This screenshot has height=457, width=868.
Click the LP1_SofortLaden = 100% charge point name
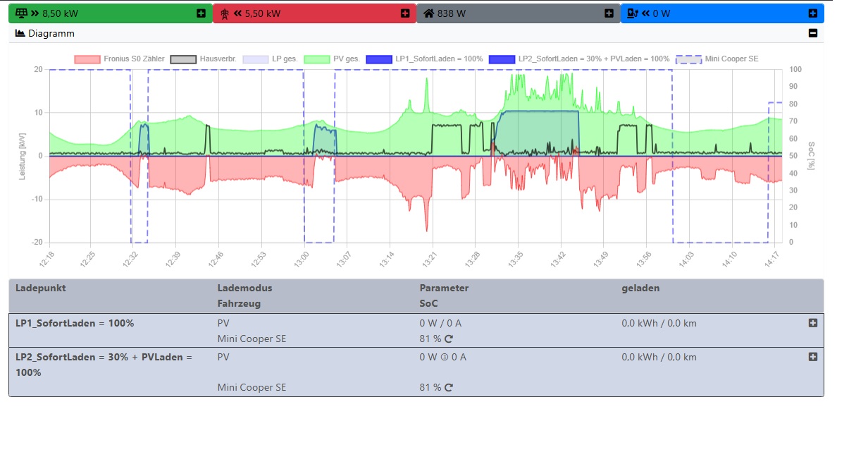[x=75, y=323]
